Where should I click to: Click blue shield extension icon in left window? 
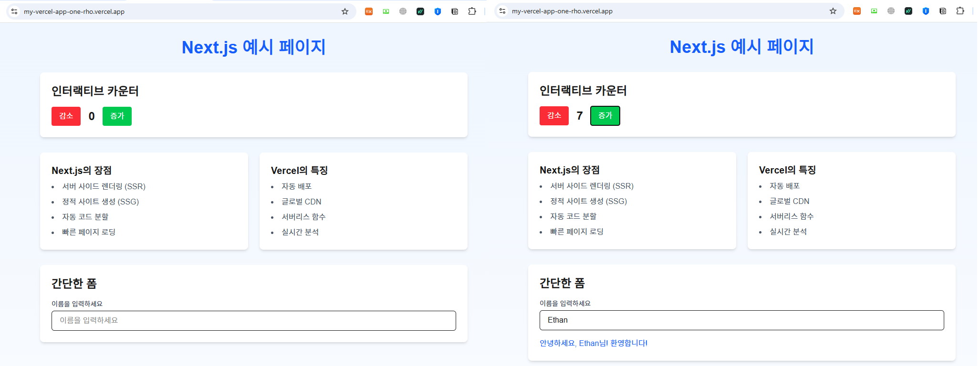pos(438,11)
